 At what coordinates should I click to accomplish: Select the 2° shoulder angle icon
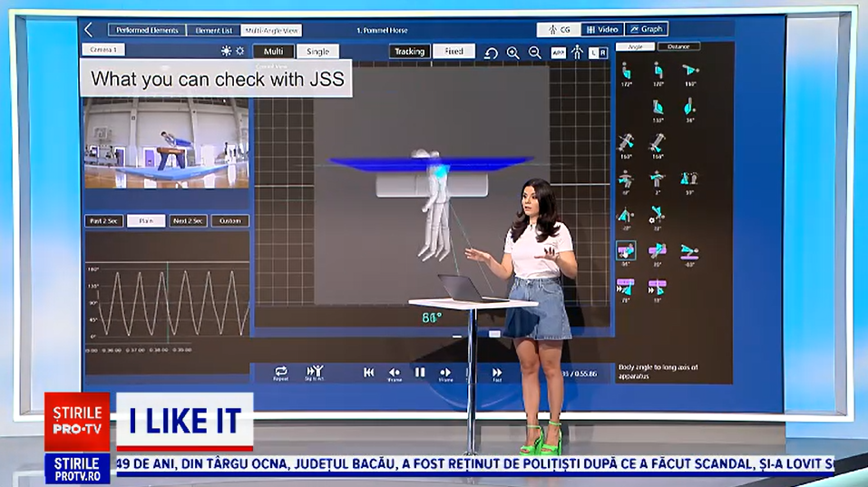tap(658, 182)
